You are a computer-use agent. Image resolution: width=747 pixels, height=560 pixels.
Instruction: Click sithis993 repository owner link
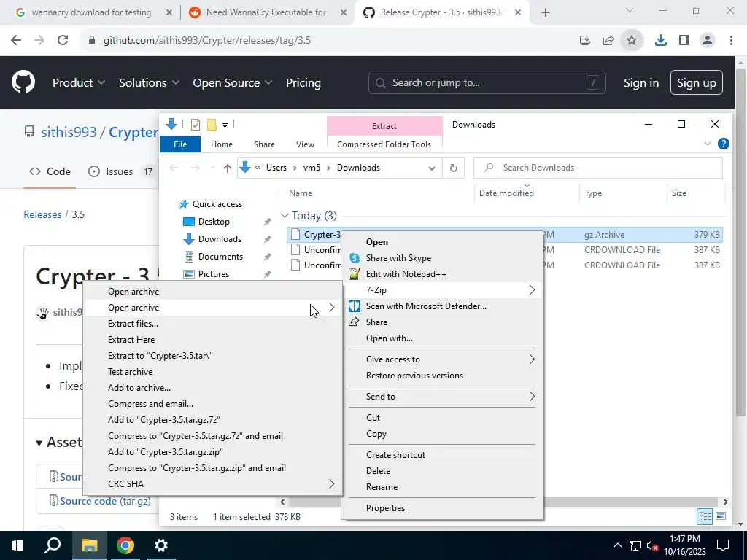tap(69, 132)
